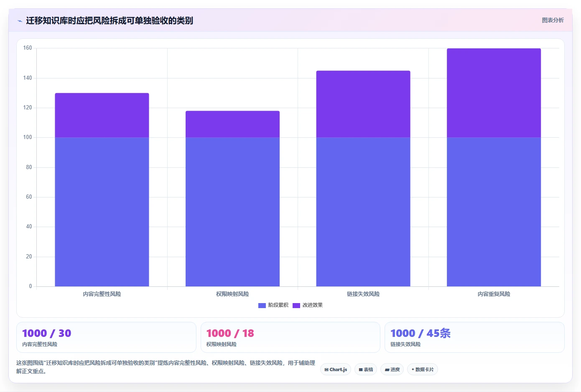Click the 图表分析 label in header
This screenshot has height=392, width=581.
(553, 20)
